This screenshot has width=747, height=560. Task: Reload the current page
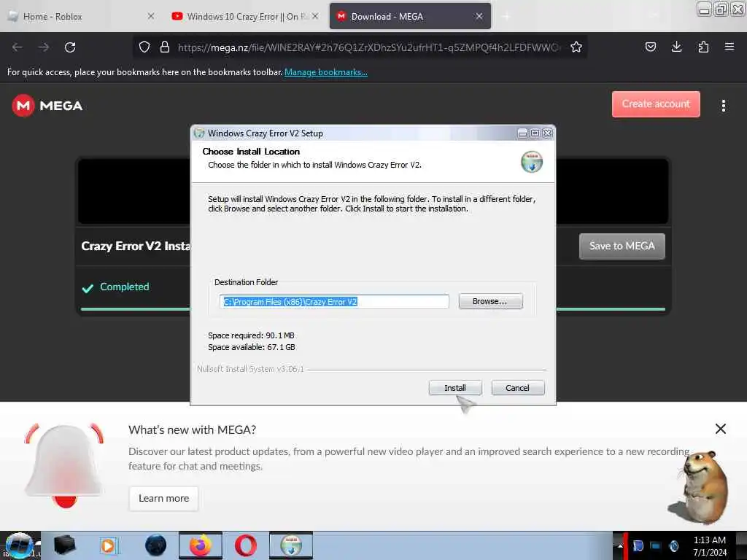click(x=70, y=47)
